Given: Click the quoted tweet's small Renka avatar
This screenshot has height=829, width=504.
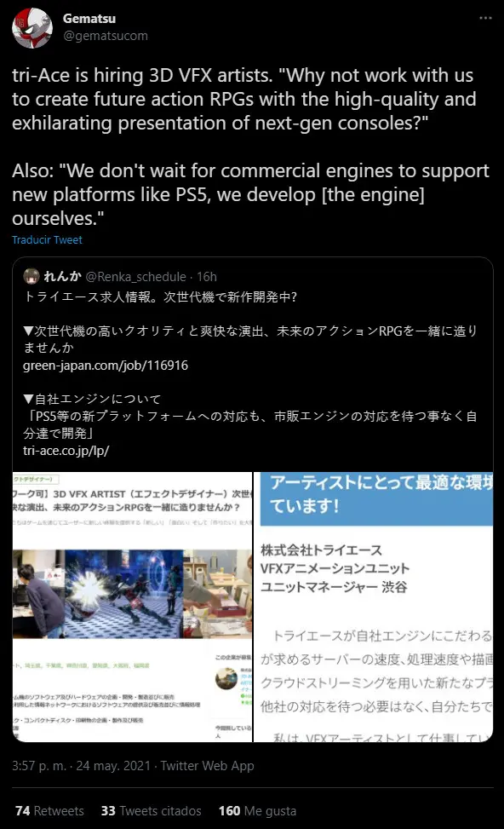Looking at the screenshot, I should (x=31, y=276).
